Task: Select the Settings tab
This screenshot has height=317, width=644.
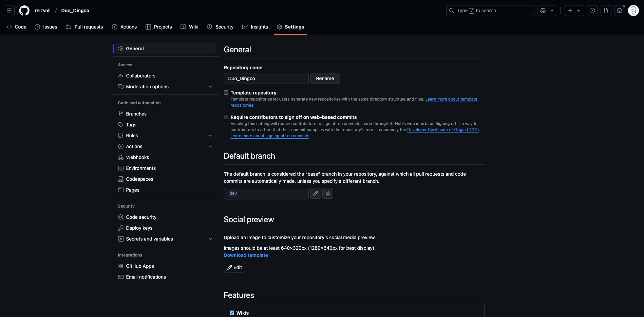Action: [290, 27]
